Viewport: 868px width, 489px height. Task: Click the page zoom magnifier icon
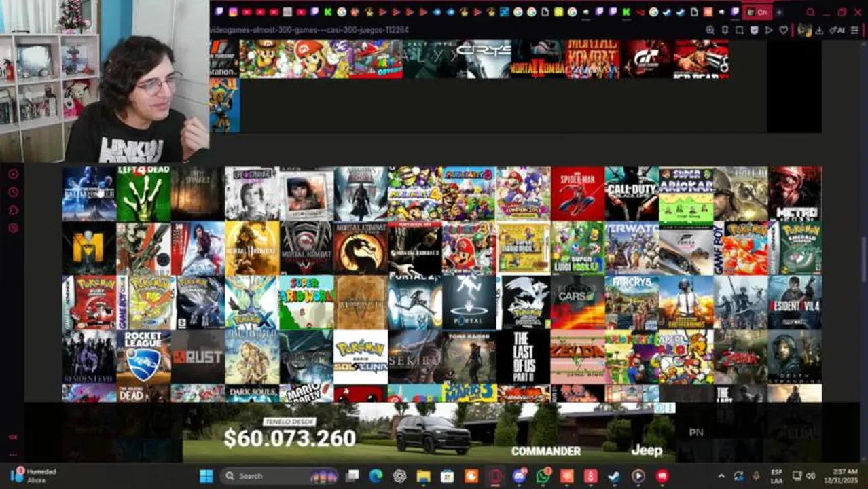[x=710, y=30]
